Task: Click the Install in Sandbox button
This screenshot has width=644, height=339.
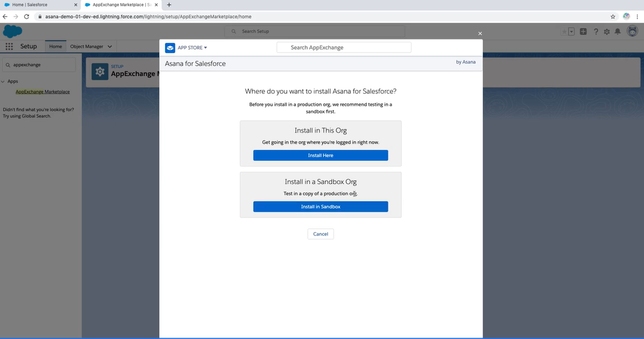Action: pyautogui.click(x=320, y=207)
